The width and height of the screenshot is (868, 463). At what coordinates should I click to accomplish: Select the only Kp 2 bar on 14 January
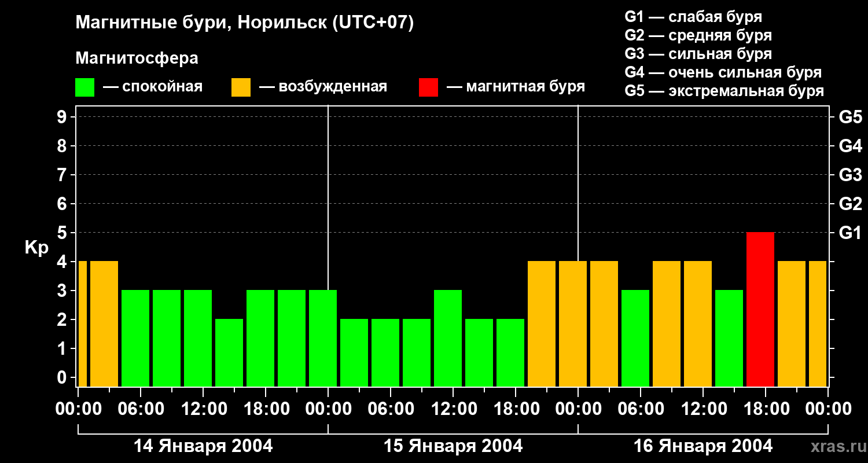pos(229,352)
